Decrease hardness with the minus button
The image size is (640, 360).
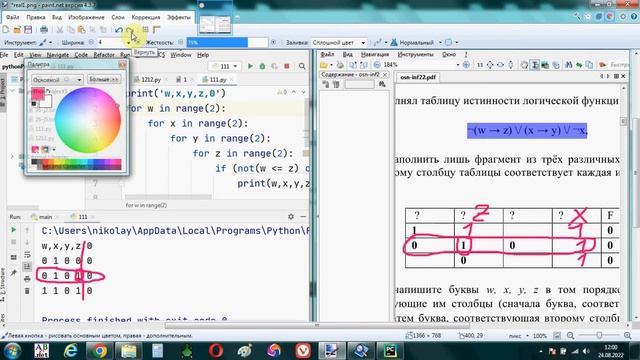click(x=181, y=42)
